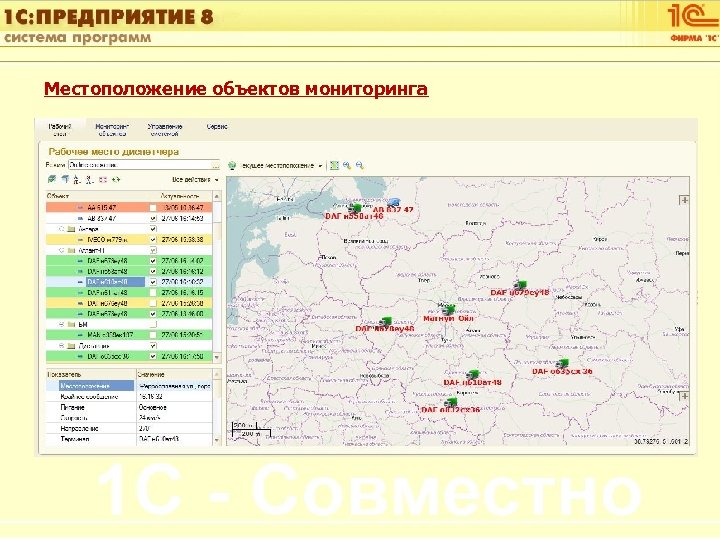Image resolution: width=720 pixels, height=540 pixels.
Task: Sort the object list ascending
Action: pos(77,180)
